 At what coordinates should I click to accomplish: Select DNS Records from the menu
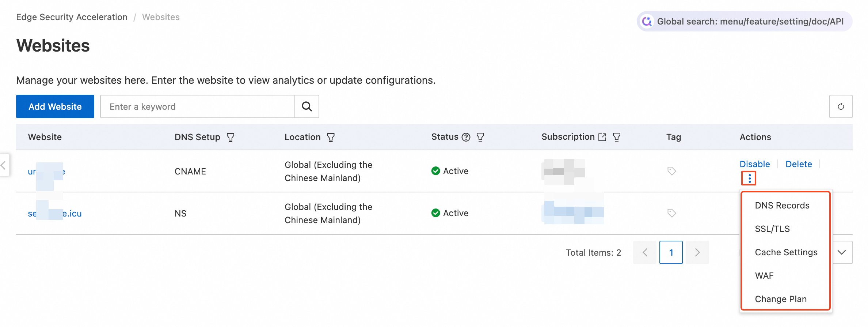click(782, 206)
